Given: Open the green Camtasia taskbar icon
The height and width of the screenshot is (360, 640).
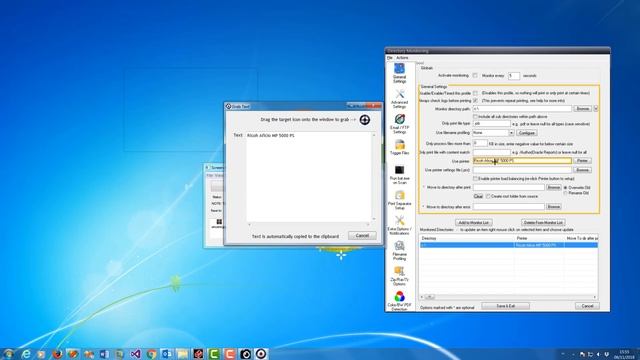Looking at the screenshot, I should click(214, 354).
